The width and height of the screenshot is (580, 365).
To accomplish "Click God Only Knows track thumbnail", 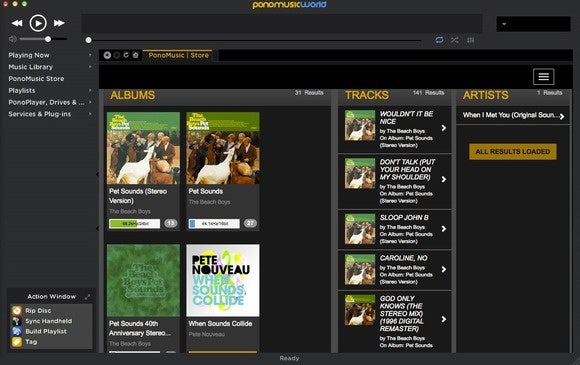I will (360, 310).
